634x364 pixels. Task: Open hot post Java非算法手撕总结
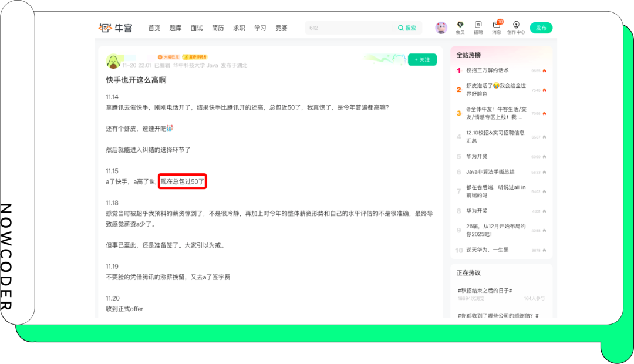coord(490,172)
